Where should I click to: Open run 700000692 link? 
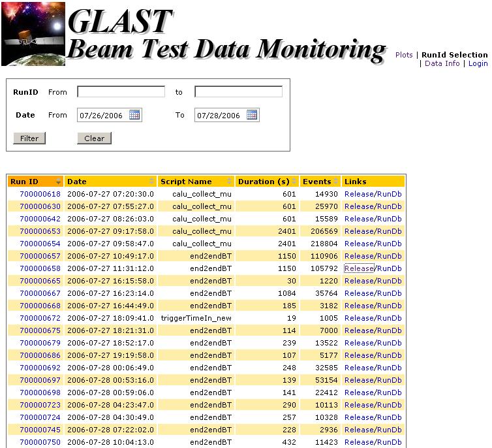pos(40,368)
